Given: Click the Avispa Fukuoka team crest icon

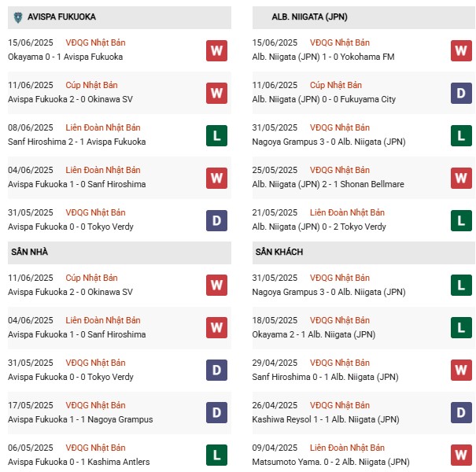Looking at the screenshot, I should [x=17, y=17].
